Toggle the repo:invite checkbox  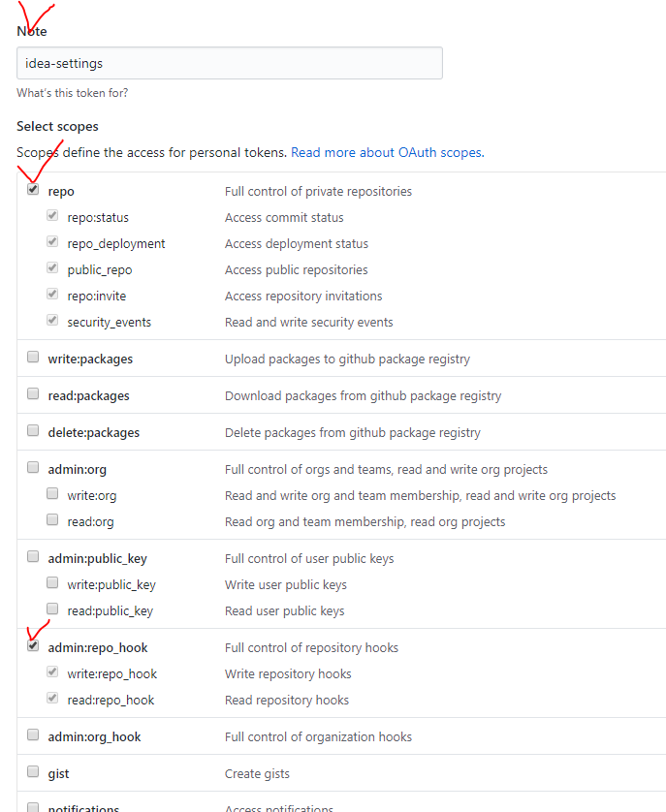click(x=52, y=294)
